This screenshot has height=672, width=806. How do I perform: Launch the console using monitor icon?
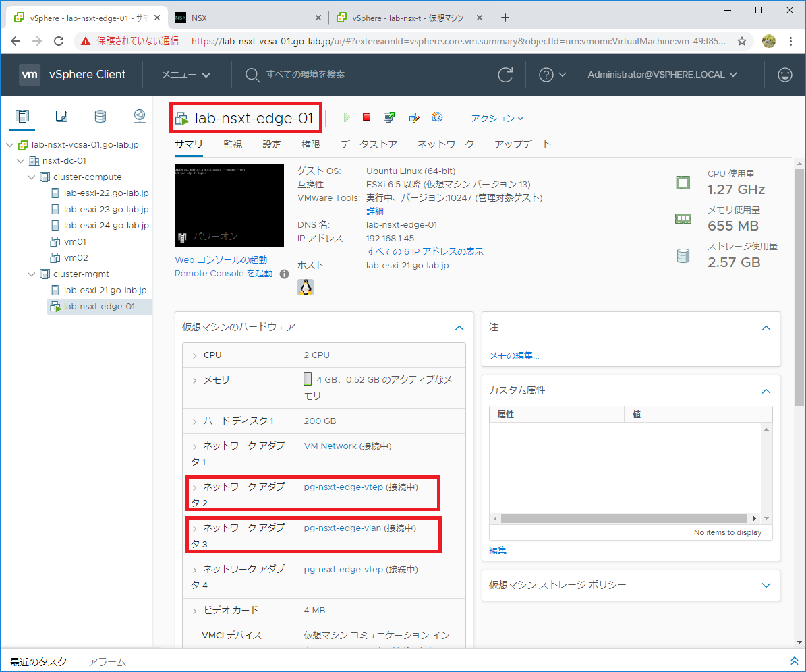click(x=389, y=118)
